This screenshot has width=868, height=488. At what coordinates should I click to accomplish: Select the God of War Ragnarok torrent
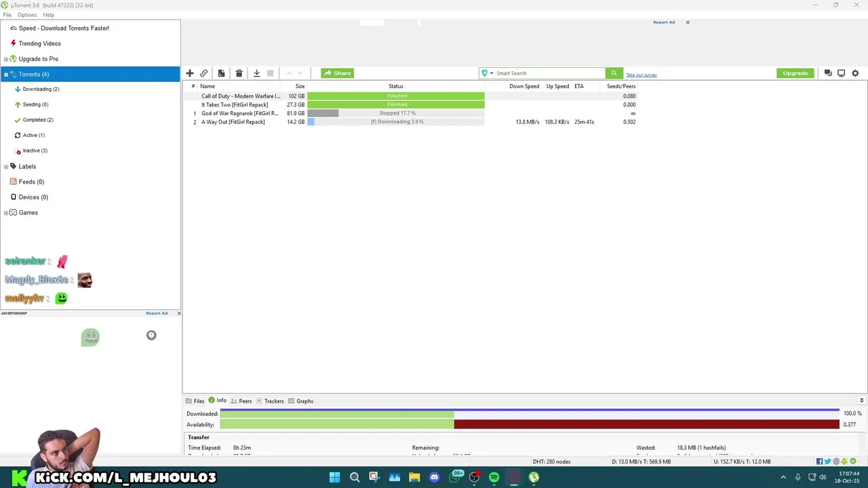coord(410,113)
